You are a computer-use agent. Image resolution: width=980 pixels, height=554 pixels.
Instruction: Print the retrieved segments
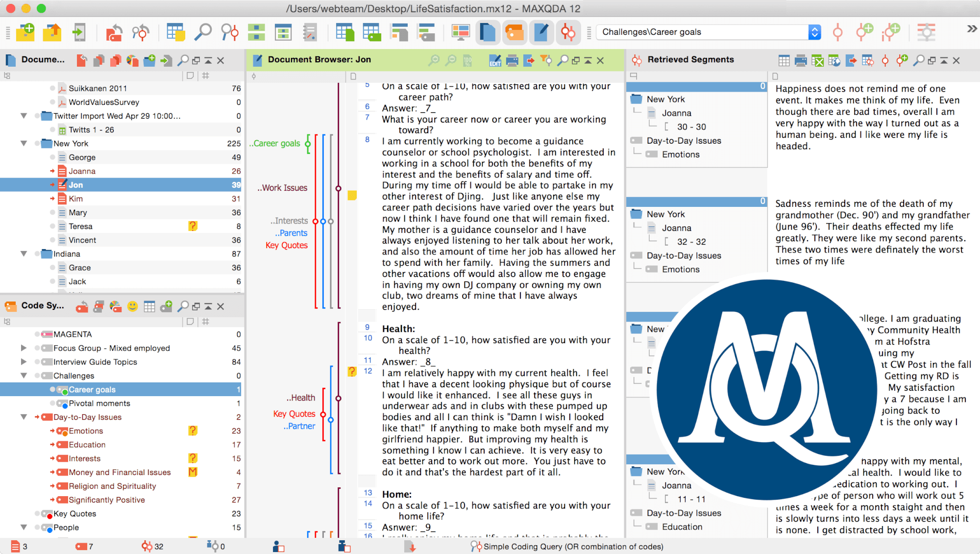tap(801, 60)
